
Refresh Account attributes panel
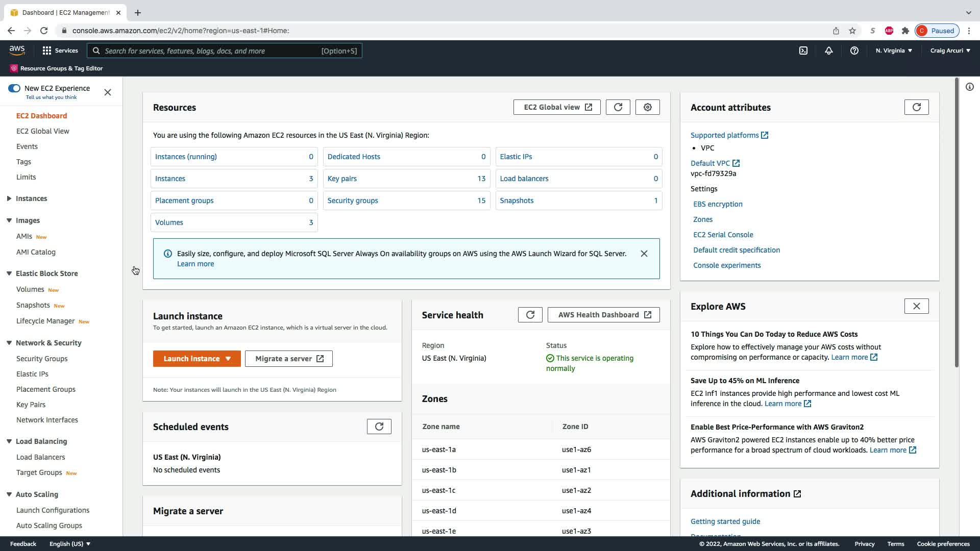pos(916,107)
